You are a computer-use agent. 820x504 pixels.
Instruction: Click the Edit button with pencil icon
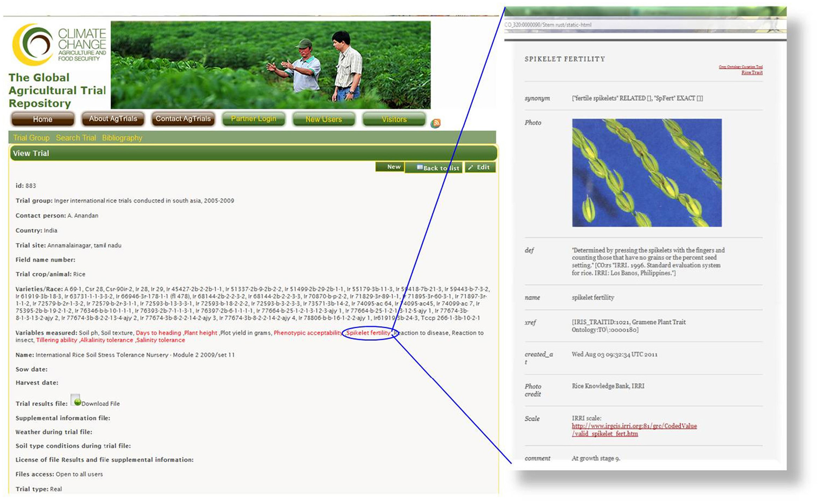pyautogui.click(x=479, y=167)
